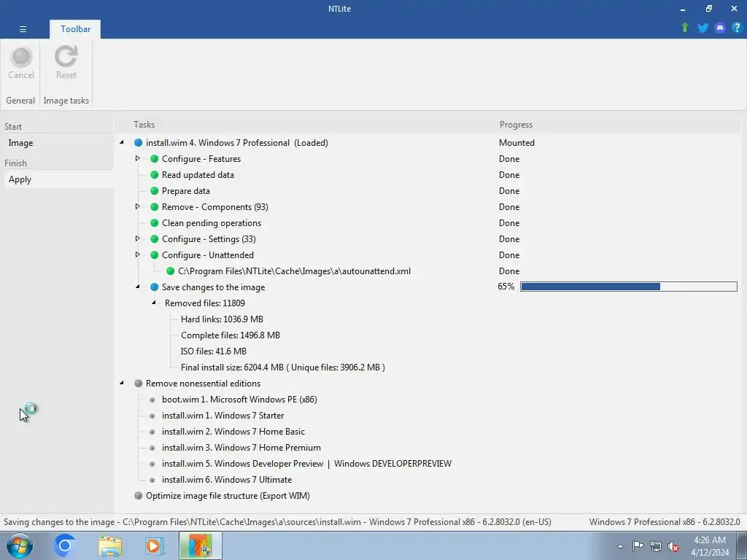The height and width of the screenshot is (560, 747).
Task: Open the media player taskbar icon
Action: click(x=155, y=546)
